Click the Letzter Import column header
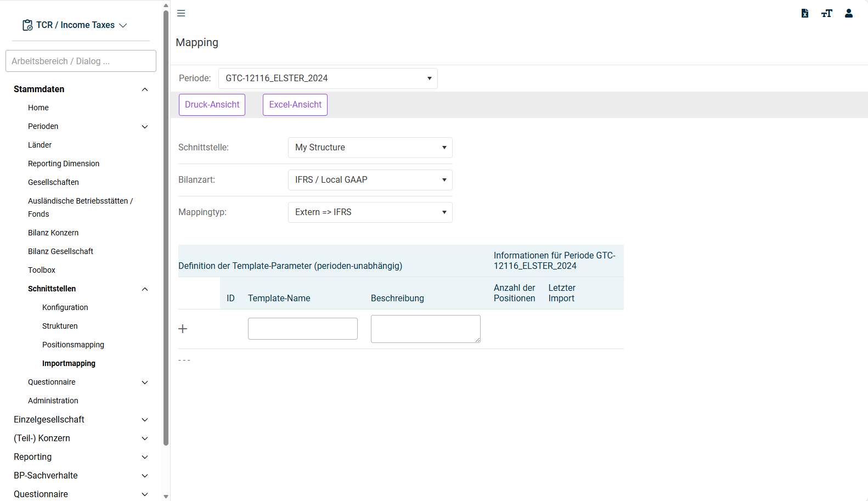Viewport: 868px width, 501px height. [562, 293]
